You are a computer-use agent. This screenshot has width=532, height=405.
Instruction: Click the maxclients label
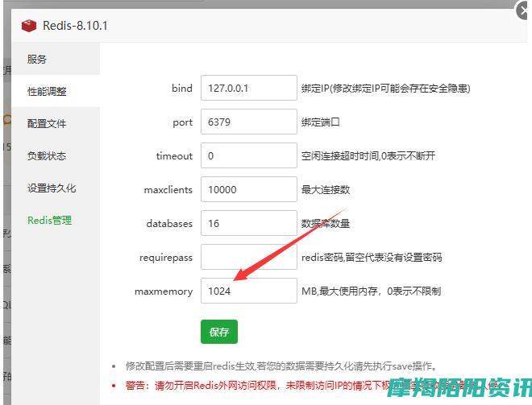click(x=168, y=190)
